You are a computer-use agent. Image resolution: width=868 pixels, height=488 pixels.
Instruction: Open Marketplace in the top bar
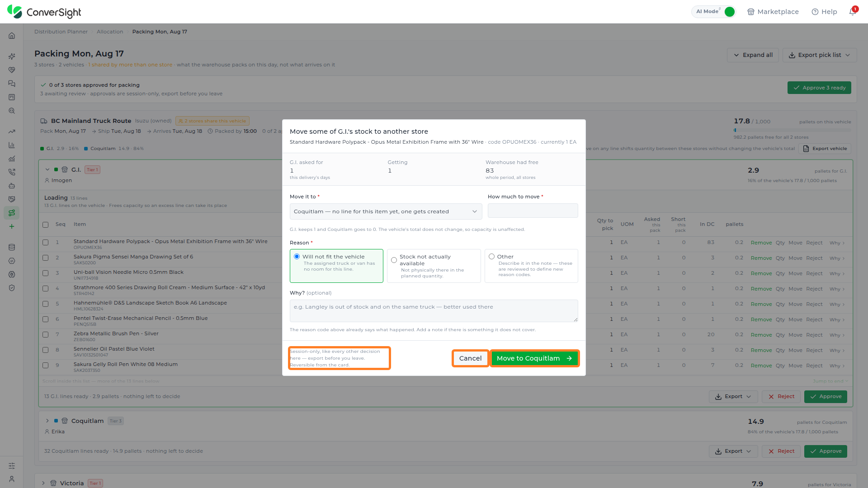pos(773,12)
